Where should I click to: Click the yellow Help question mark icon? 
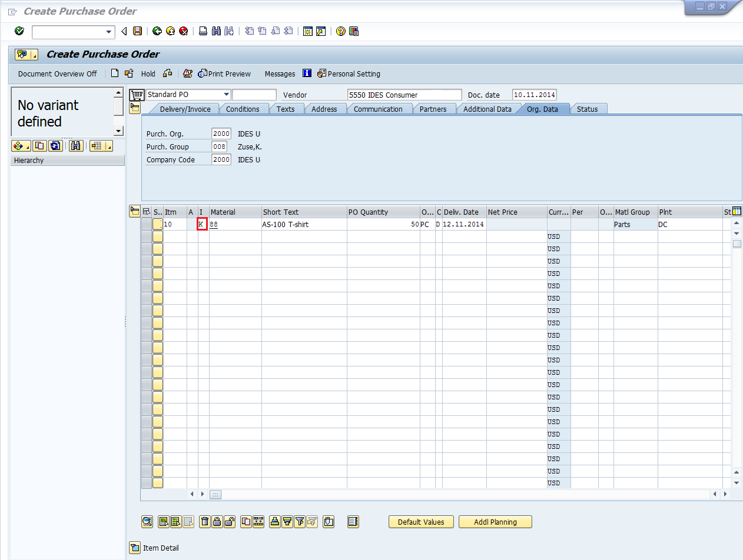[x=340, y=31]
